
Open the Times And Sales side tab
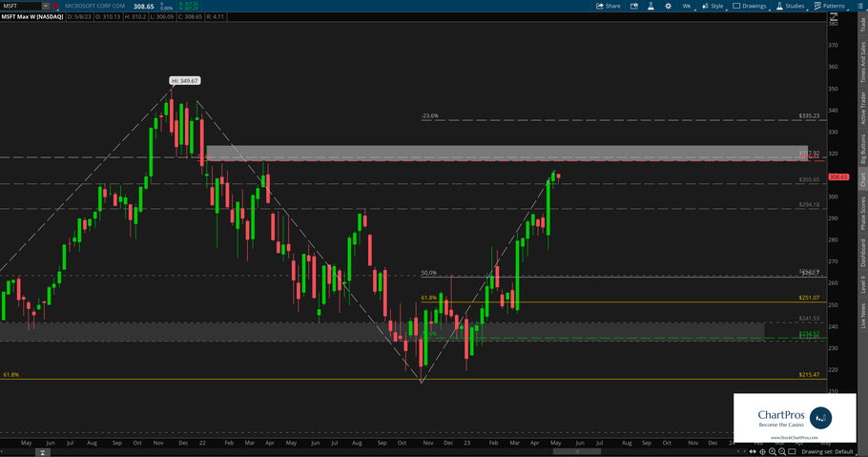pos(862,62)
